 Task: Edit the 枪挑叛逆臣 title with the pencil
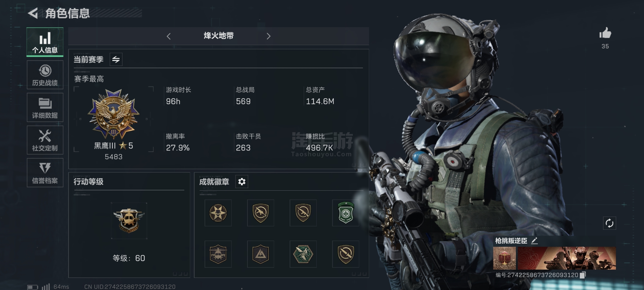[x=534, y=241]
